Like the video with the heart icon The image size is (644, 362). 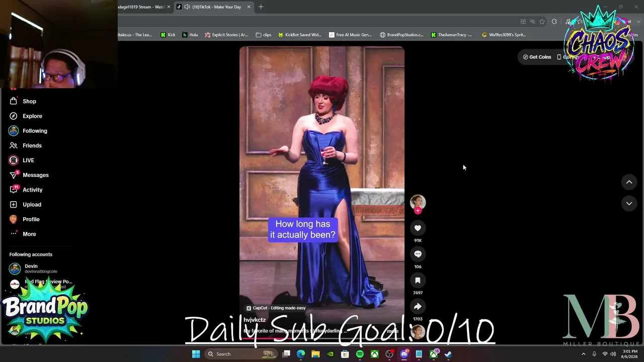click(418, 228)
